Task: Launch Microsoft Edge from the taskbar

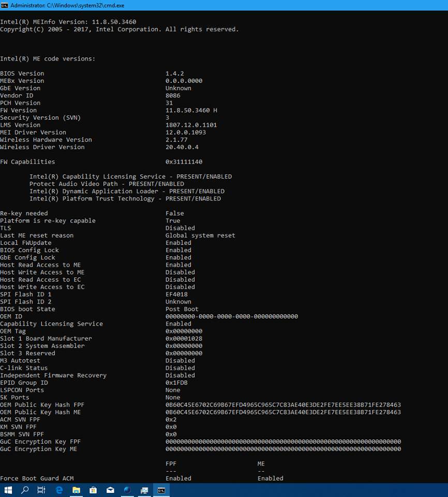Action: tap(59, 490)
